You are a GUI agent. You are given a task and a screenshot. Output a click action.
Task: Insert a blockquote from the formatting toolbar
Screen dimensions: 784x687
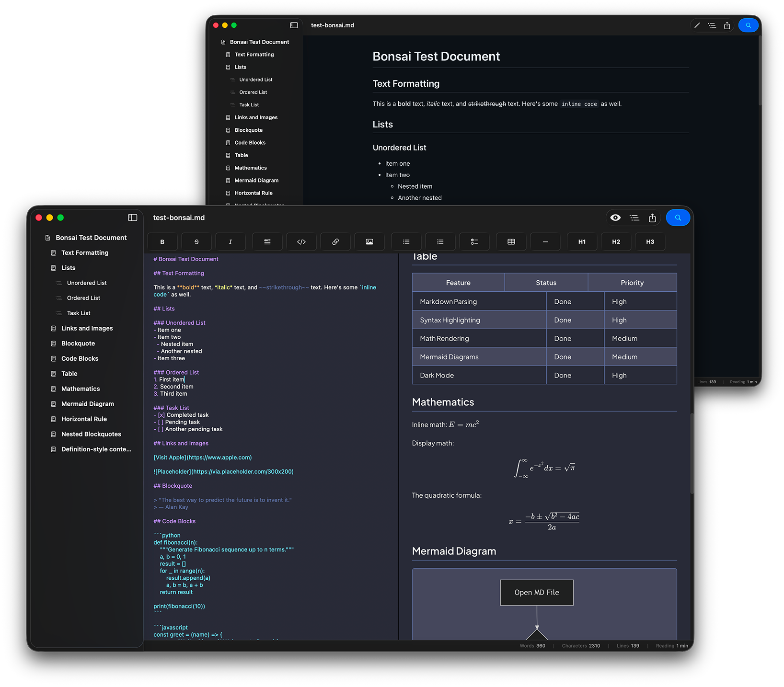click(x=267, y=242)
